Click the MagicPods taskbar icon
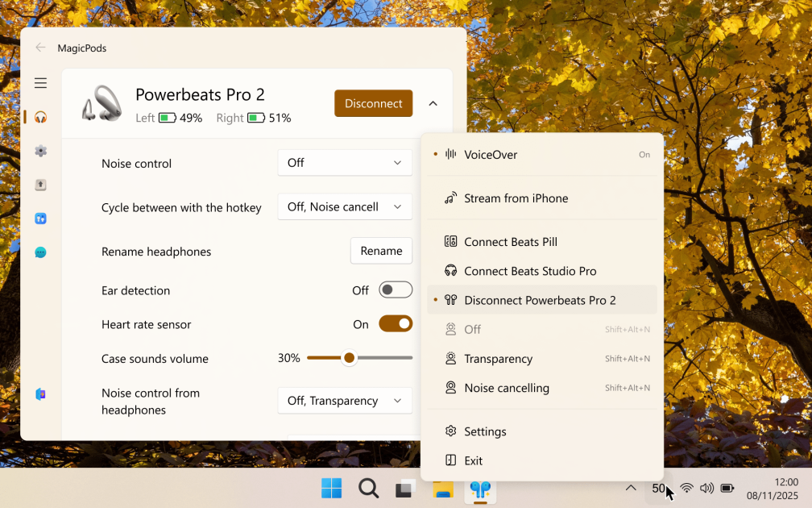Screen dimensions: 812x508 coord(481,489)
